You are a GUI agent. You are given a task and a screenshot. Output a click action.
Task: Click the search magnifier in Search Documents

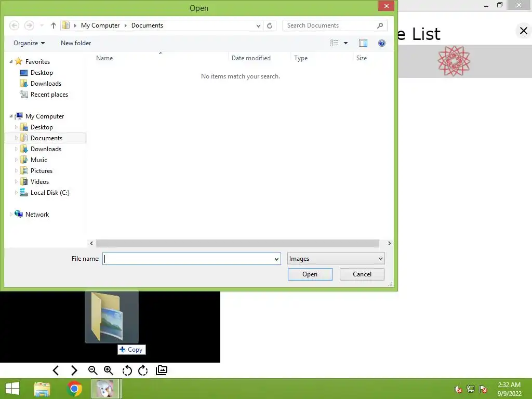(380, 25)
